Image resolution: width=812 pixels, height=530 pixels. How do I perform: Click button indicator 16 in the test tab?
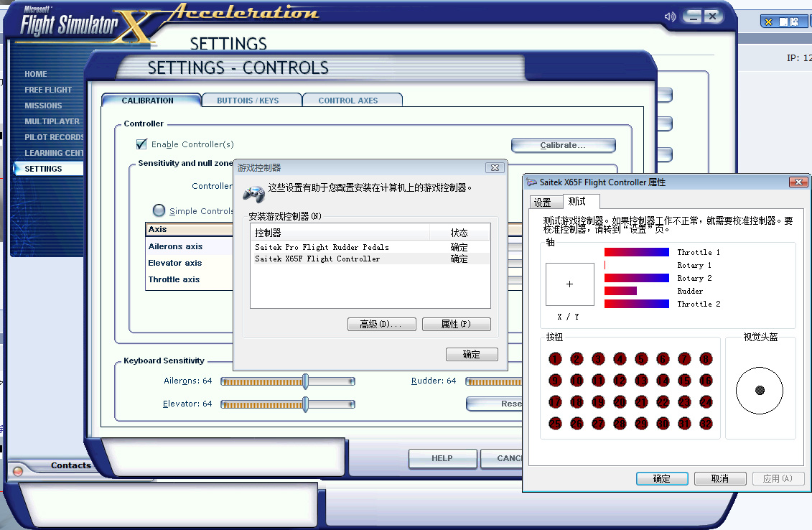point(706,381)
